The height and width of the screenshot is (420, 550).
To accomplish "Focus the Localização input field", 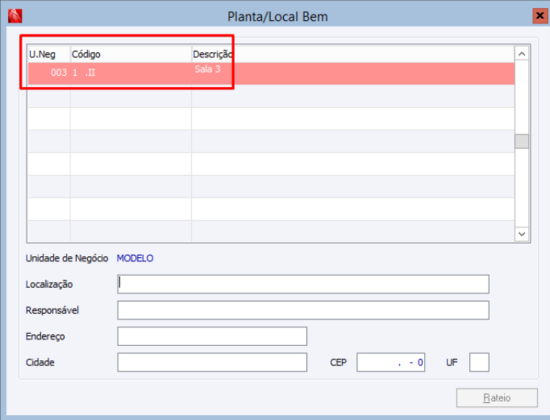I will point(303,284).
